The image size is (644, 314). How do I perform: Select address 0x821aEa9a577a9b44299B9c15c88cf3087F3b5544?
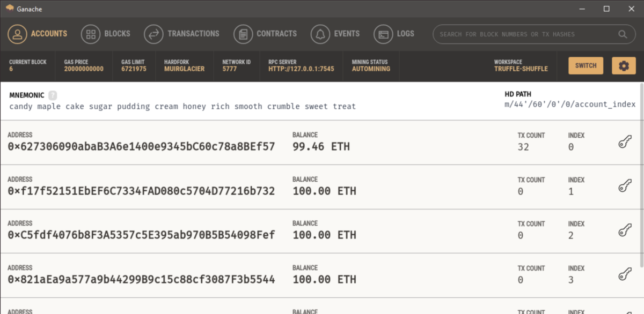coord(142,280)
